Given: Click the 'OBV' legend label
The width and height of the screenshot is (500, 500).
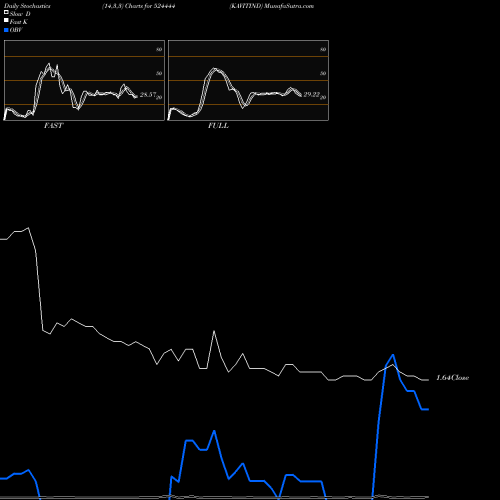Looking at the screenshot, I should coord(16,30).
